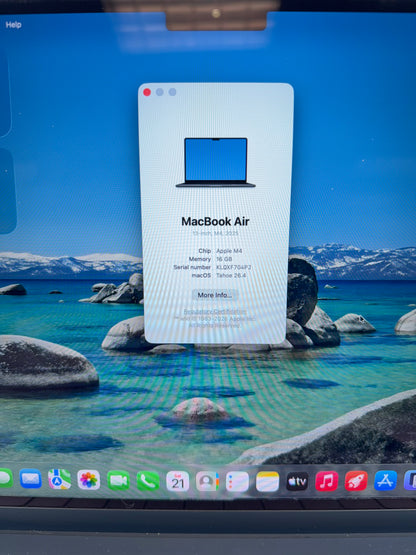416x555 pixels.
Task: Click the 'Memory' label
Action: (200, 259)
